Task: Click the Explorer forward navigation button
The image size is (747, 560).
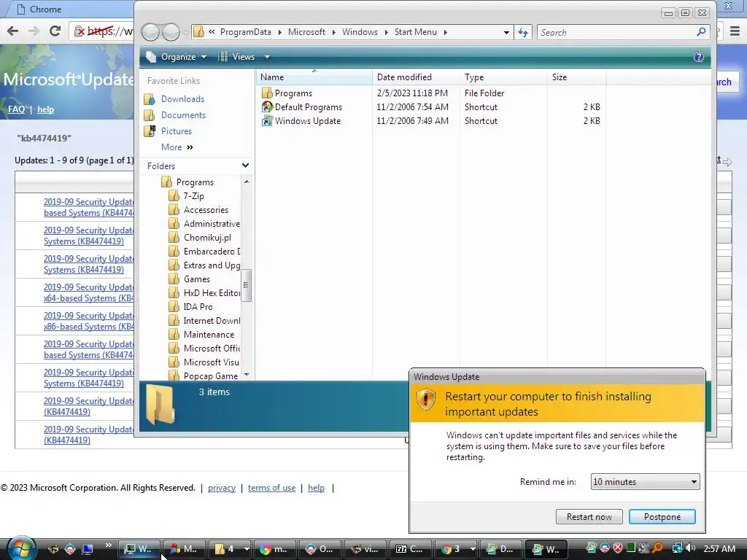Action: coord(171,32)
